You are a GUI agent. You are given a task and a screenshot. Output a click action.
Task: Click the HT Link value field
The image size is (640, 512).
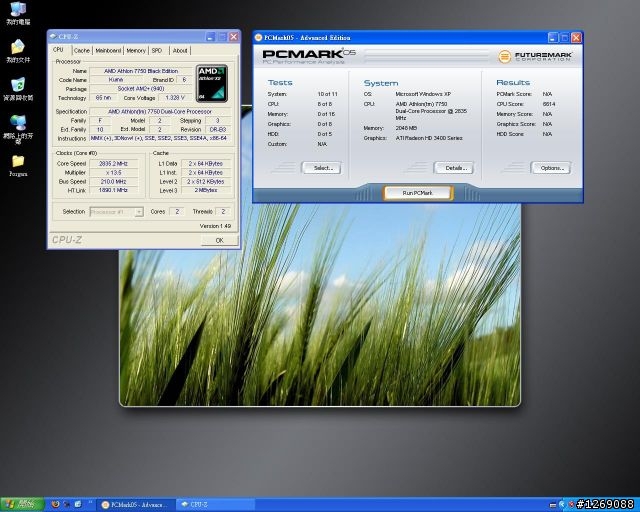[x=113, y=190]
